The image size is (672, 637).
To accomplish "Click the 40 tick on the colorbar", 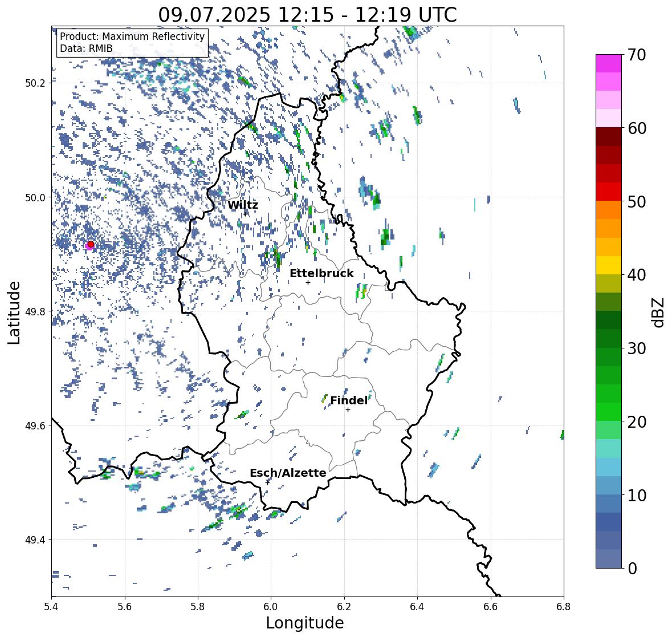I will [637, 275].
